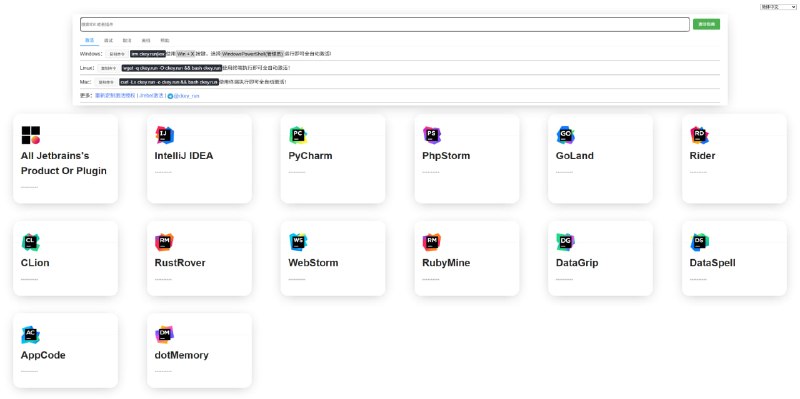
Task: Click the green button beside the search field
Action: click(x=706, y=24)
